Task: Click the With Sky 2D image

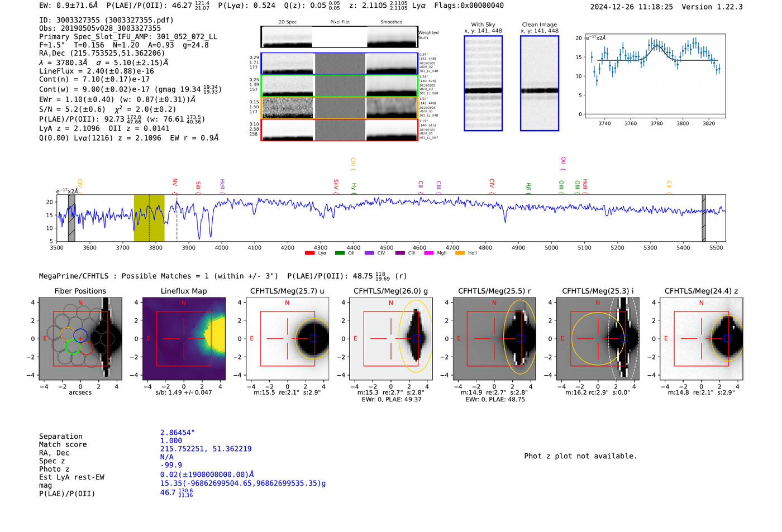Action: click(483, 83)
